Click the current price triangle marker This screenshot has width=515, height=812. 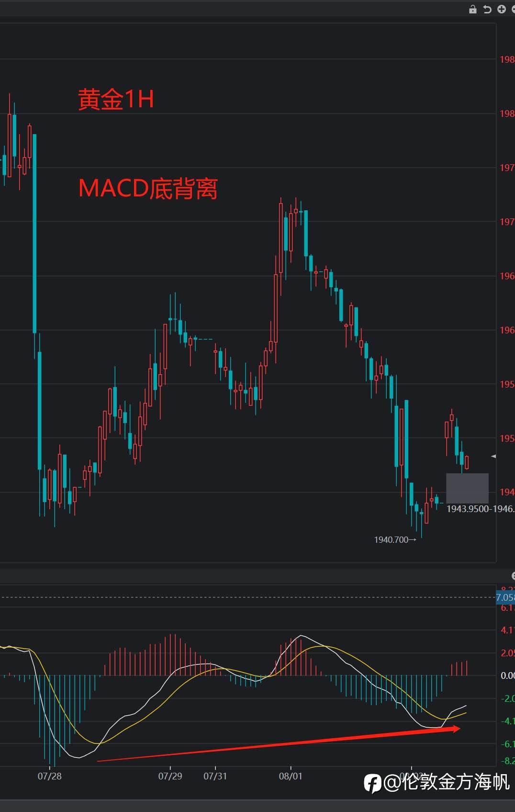tap(493, 457)
